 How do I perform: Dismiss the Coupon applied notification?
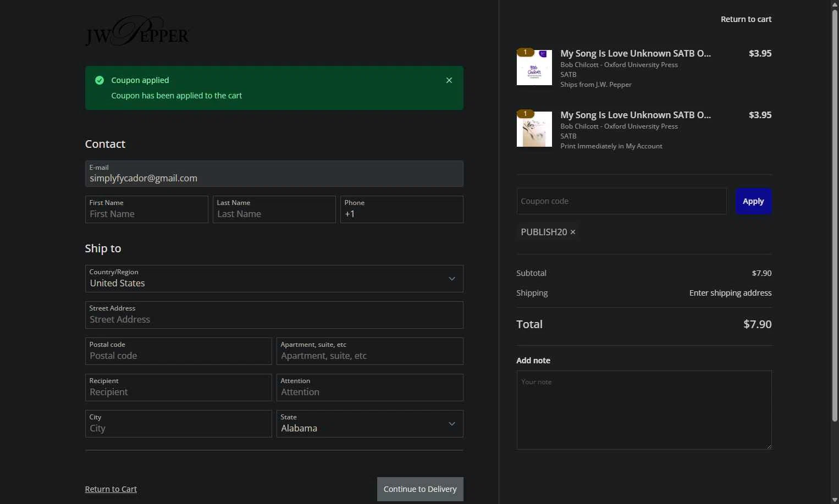(449, 80)
